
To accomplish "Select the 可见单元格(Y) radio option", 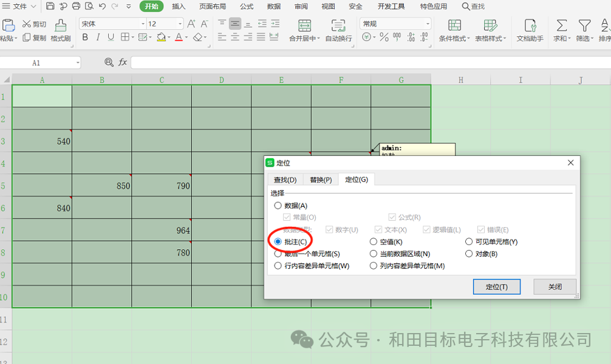I will point(469,242).
